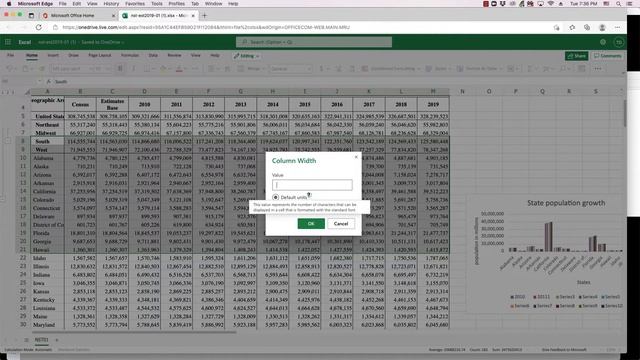Image resolution: width=640 pixels, height=360 pixels.
Task: Open the Excel File tab
Action: tap(11, 55)
